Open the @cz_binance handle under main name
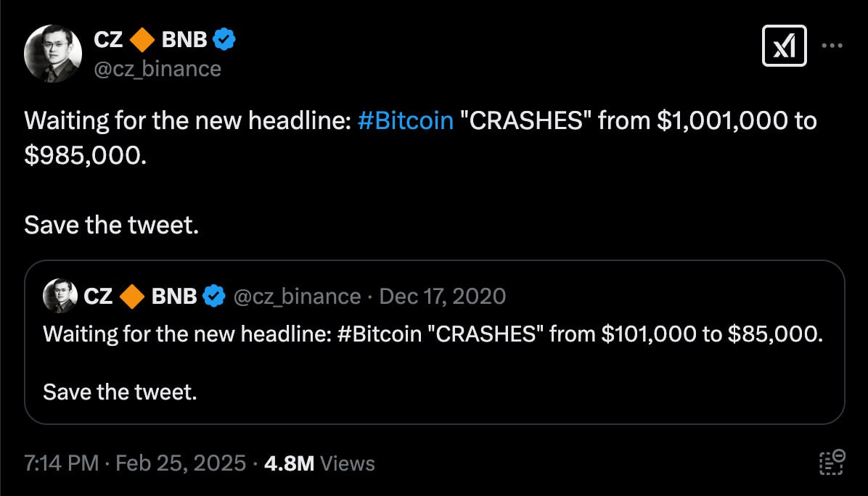 [157, 69]
